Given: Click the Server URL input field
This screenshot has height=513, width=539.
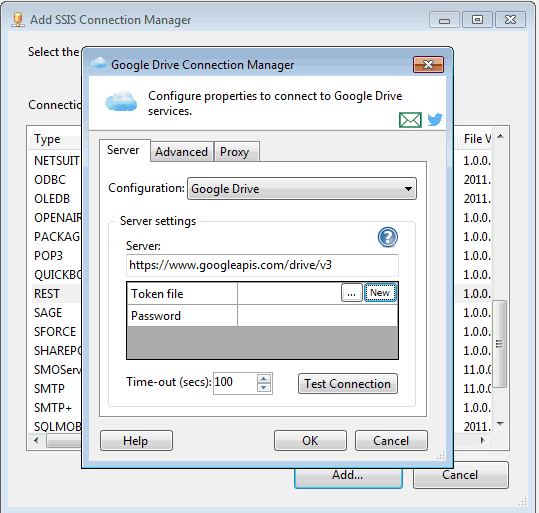Looking at the screenshot, I should coord(262,265).
